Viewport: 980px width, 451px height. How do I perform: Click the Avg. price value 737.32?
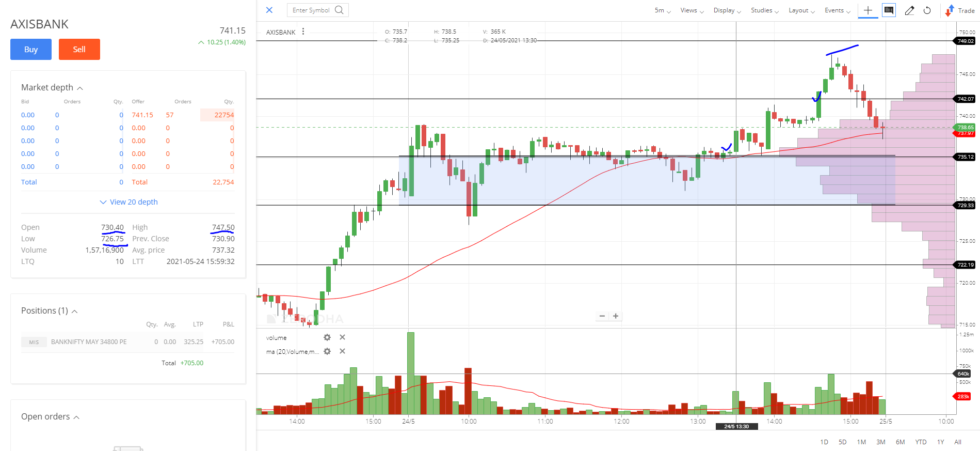pyautogui.click(x=223, y=250)
